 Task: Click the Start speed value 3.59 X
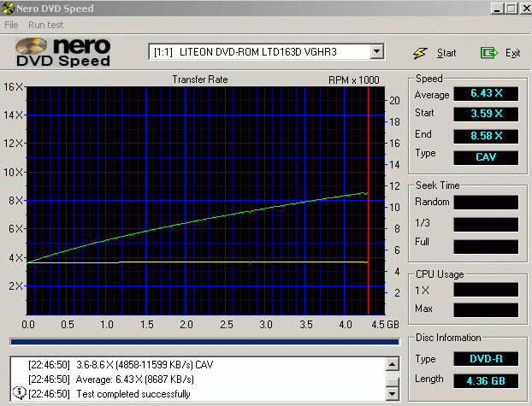tap(486, 114)
